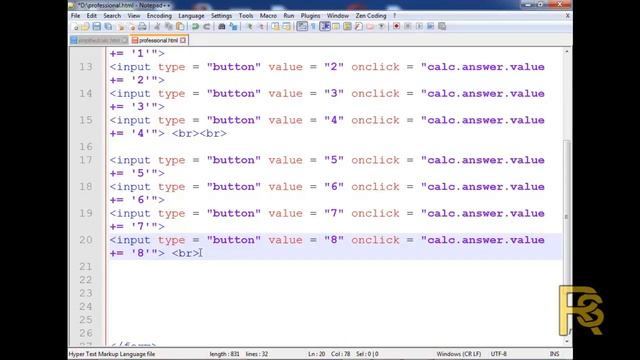Image resolution: width=640 pixels, height=360 pixels.
Task: Open the Run menu
Action: tap(289, 16)
